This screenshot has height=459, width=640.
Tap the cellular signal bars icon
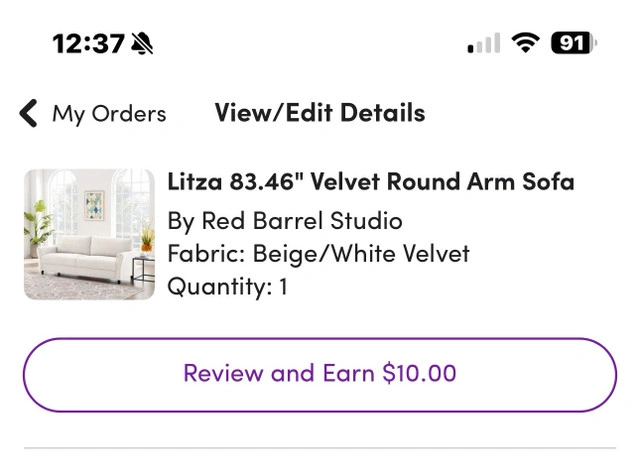click(x=483, y=44)
